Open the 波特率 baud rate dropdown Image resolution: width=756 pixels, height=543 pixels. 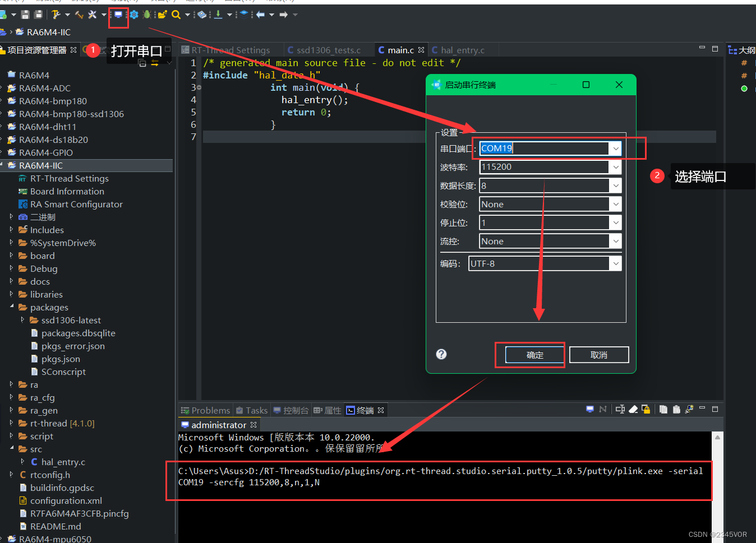click(x=615, y=167)
